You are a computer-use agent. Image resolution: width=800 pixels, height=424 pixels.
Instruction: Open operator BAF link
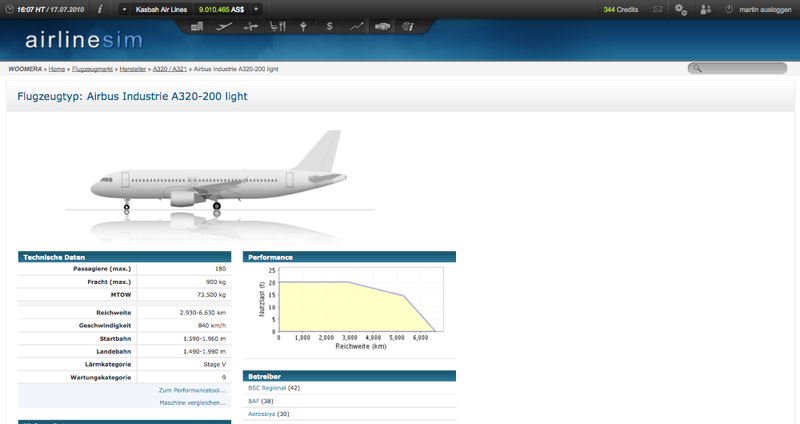click(x=254, y=401)
